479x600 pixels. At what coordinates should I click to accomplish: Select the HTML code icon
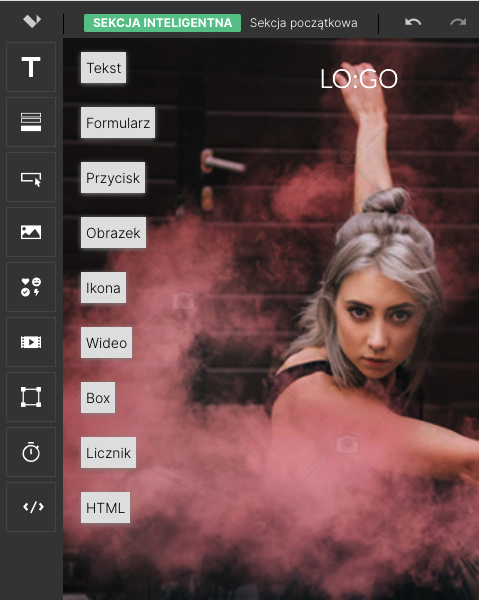pyautogui.click(x=31, y=507)
